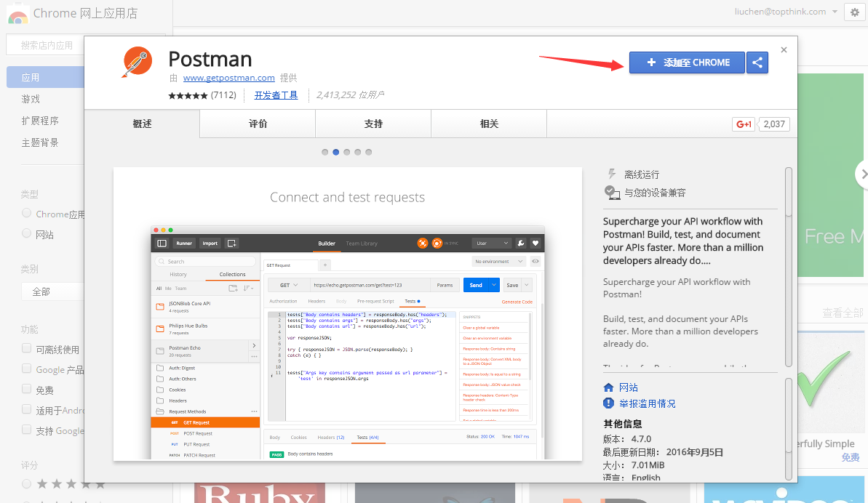Click the five-star rating for Postman

tap(188, 96)
